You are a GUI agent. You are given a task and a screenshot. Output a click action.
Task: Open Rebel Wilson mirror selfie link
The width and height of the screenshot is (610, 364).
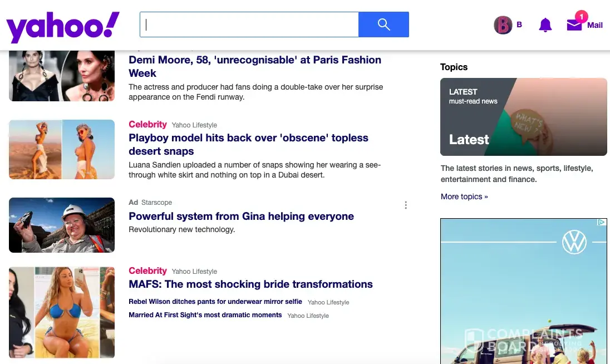(215, 302)
